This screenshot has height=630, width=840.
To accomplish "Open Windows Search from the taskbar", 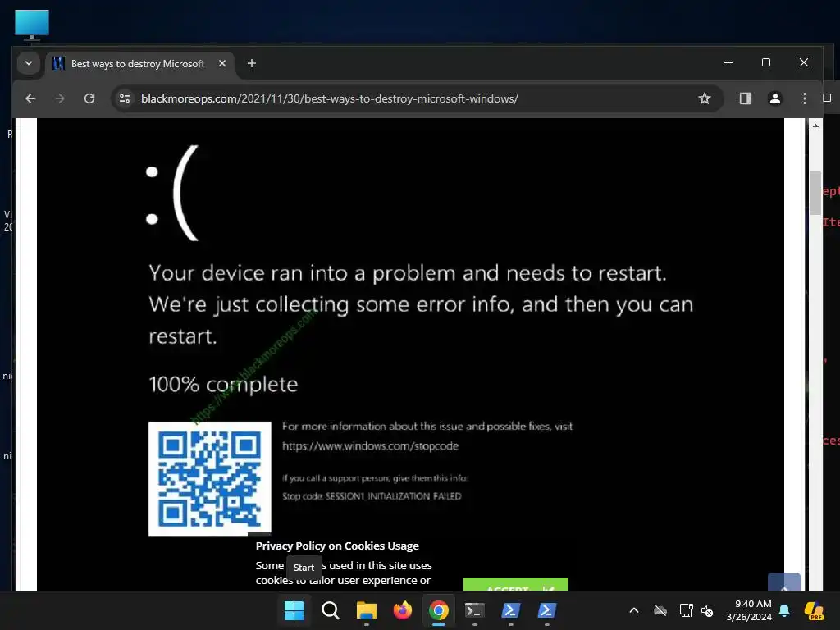I will tap(330, 610).
